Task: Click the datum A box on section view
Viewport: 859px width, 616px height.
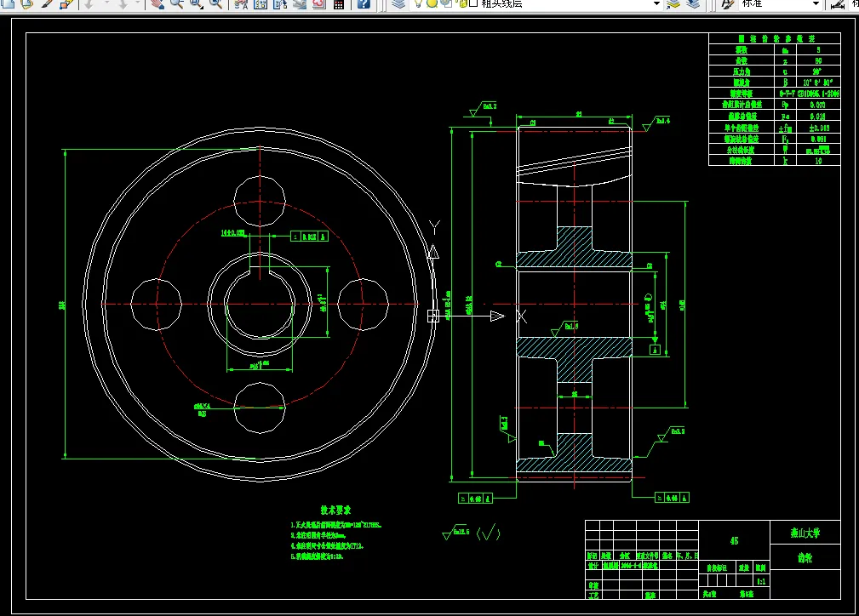Action: [x=655, y=350]
